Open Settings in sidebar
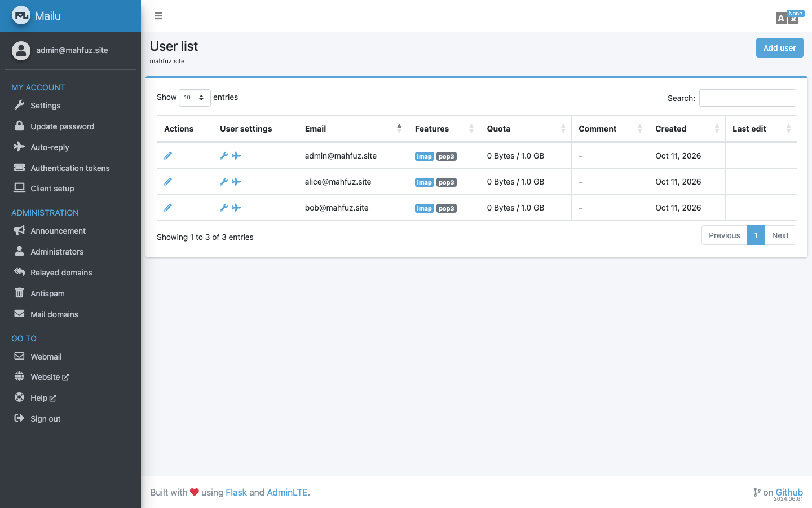 70,106
